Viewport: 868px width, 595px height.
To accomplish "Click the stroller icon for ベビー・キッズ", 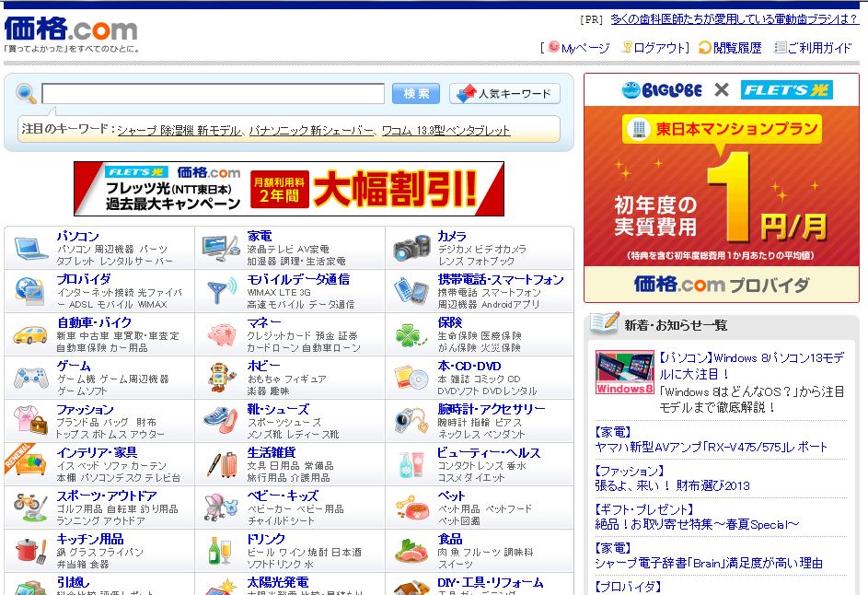I will tap(220, 507).
